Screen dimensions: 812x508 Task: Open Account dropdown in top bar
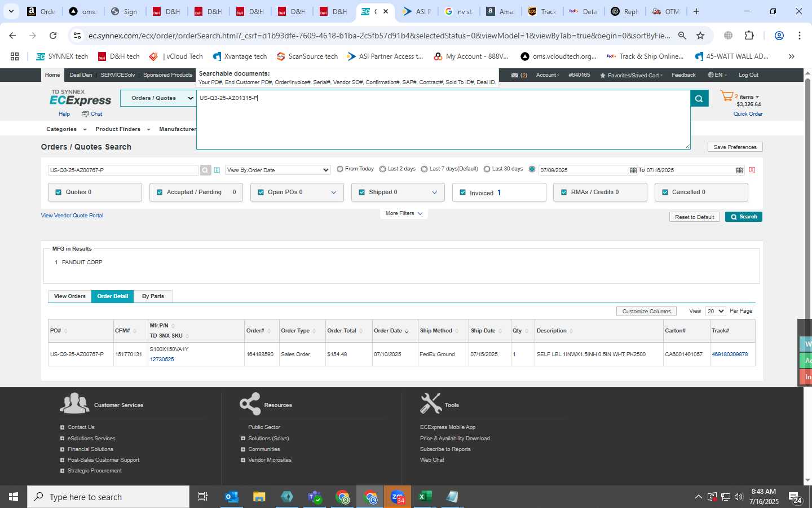pyautogui.click(x=548, y=75)
